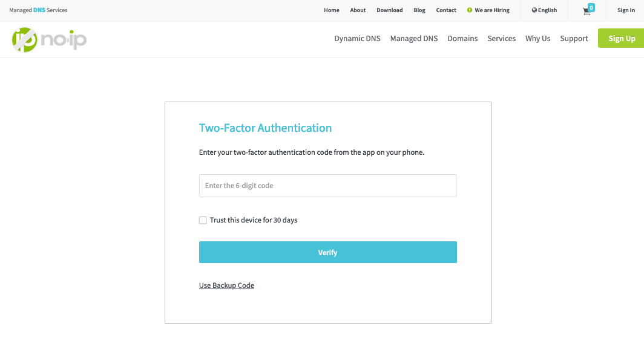The width and height of the screenshot is (644, 355).
Task: Open the English language selector
Action: (544, 10)
